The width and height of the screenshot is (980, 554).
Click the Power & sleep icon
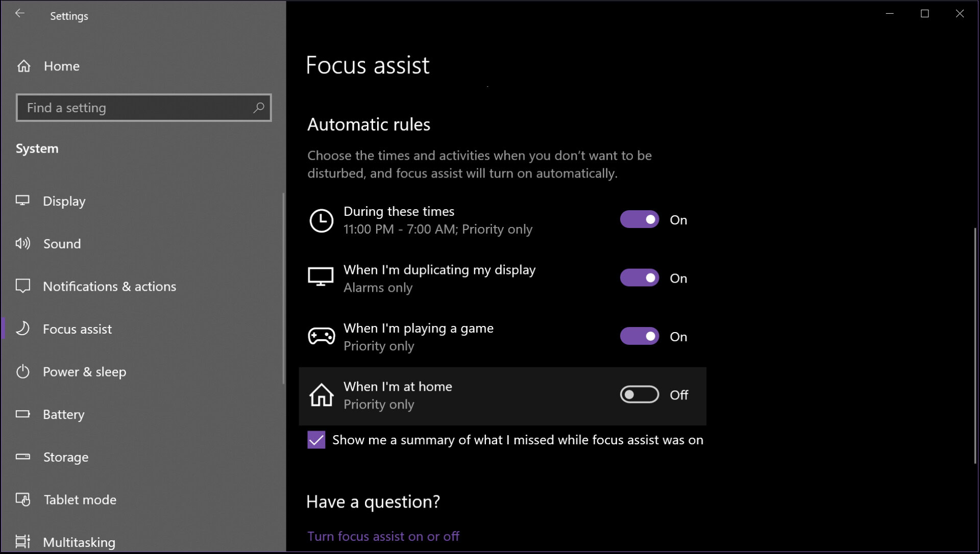tap(23, 371)
